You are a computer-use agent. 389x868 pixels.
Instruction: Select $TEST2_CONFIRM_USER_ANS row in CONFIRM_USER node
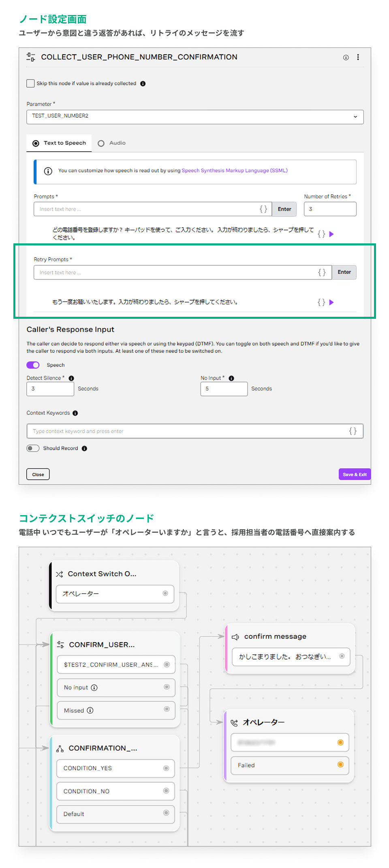pos(116,664)
